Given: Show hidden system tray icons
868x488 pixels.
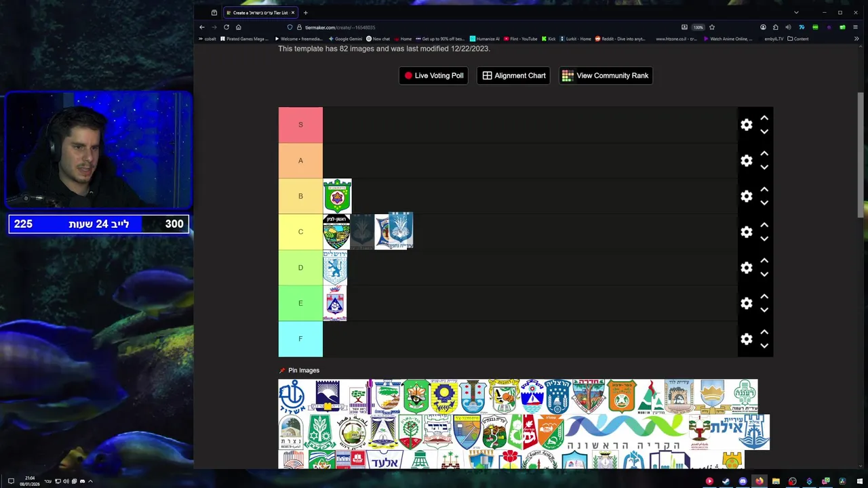Looking at the screenshot, I should pos(90,481).
